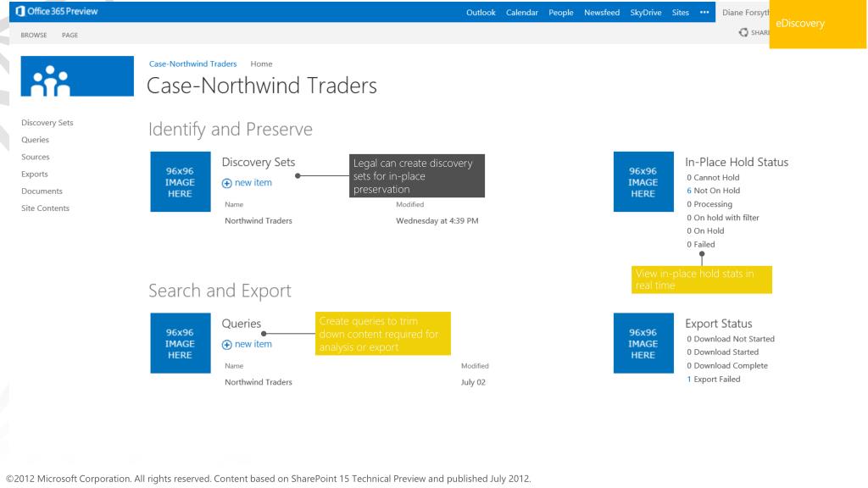This screenshot has height=488, width=868.
Task: Go to Outlook in the top bar
Action: 481,12
